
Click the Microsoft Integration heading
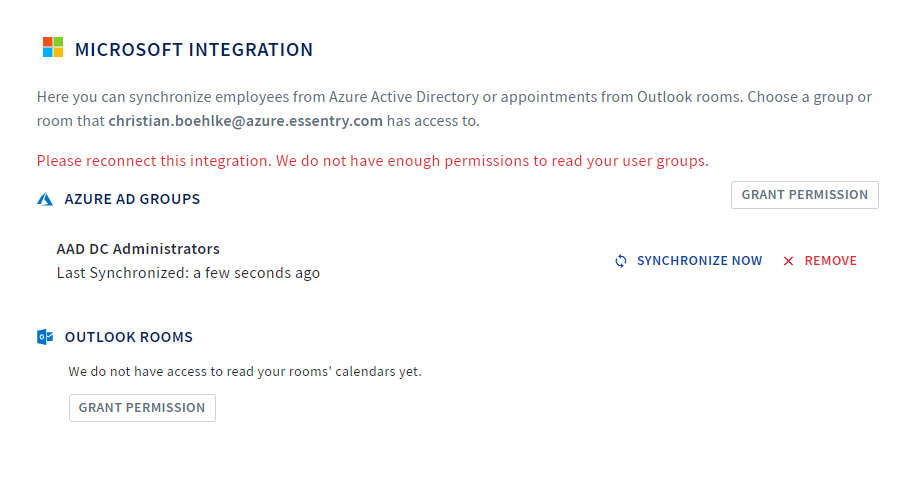[x=194, y=50]
